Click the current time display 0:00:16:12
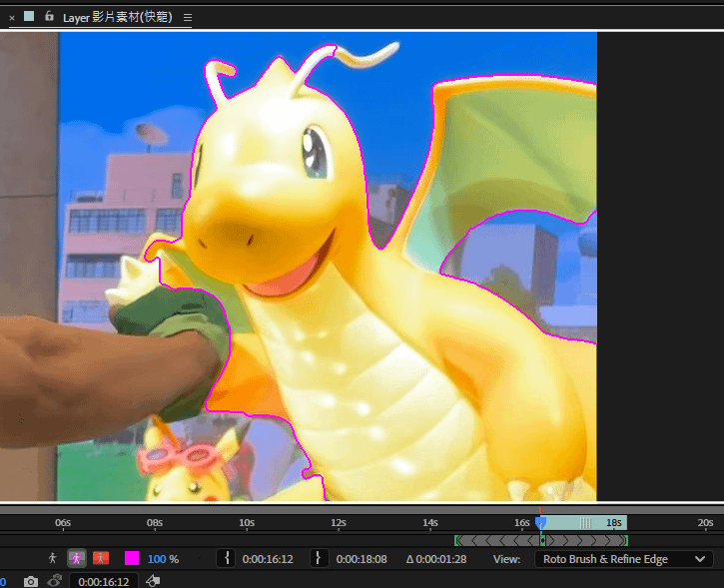This screenshot has height=588, width=724. [x=103, y=582]
